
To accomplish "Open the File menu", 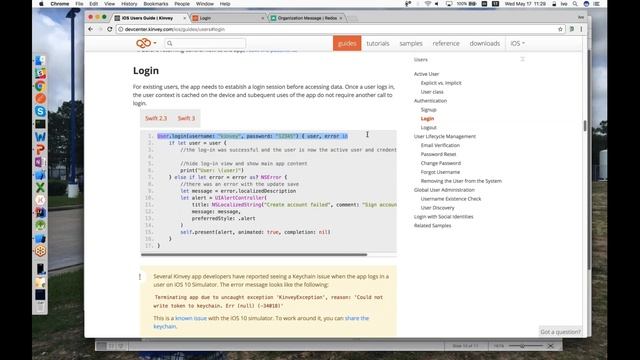I will 79,4.
